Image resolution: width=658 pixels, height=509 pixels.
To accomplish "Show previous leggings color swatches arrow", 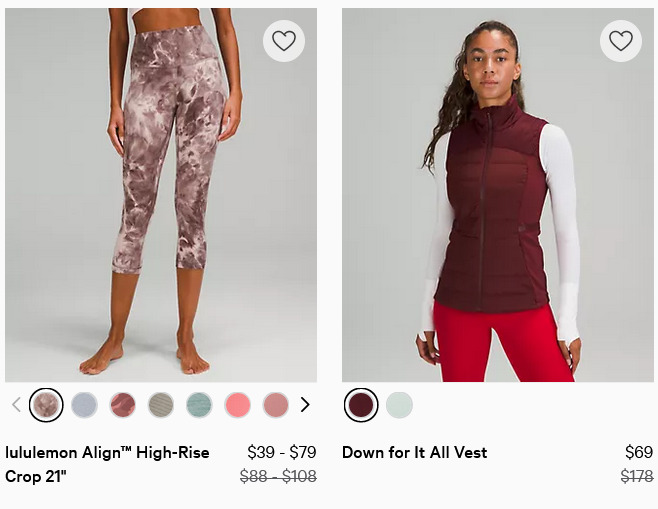I will [16, 405].
